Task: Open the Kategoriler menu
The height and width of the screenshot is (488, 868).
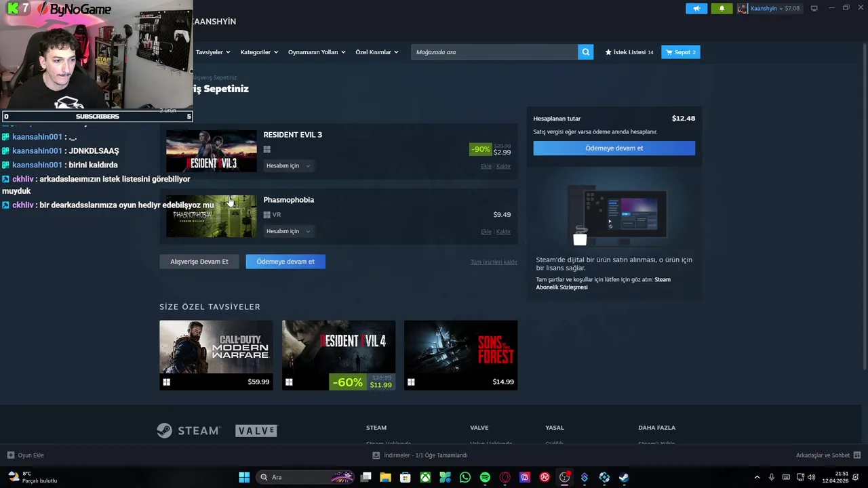Action: [x=259, y=52]
